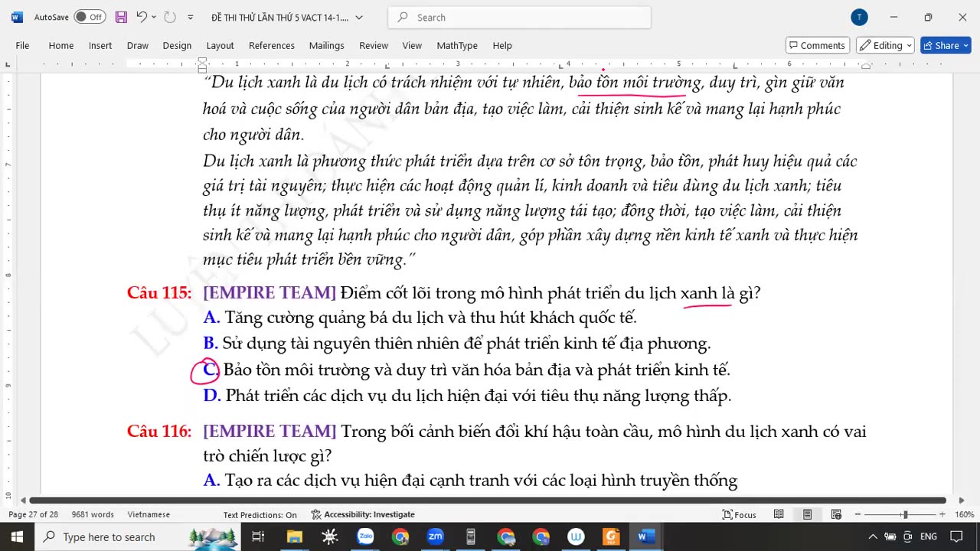Switch to the Mailings tab
The image size is (980, 551).
327,45
